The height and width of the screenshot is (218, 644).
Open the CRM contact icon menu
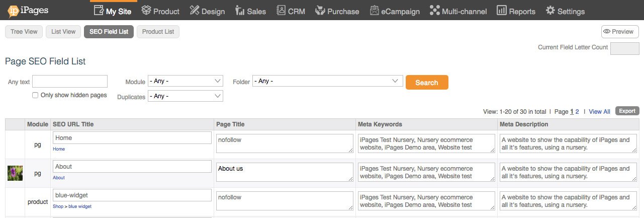coord(281,11)
